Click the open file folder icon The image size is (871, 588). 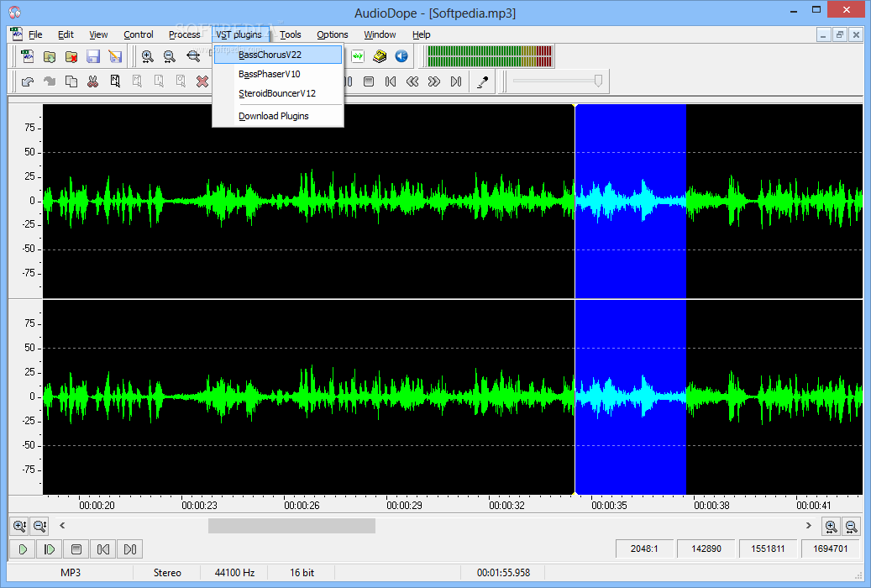[x=50, y=56]
